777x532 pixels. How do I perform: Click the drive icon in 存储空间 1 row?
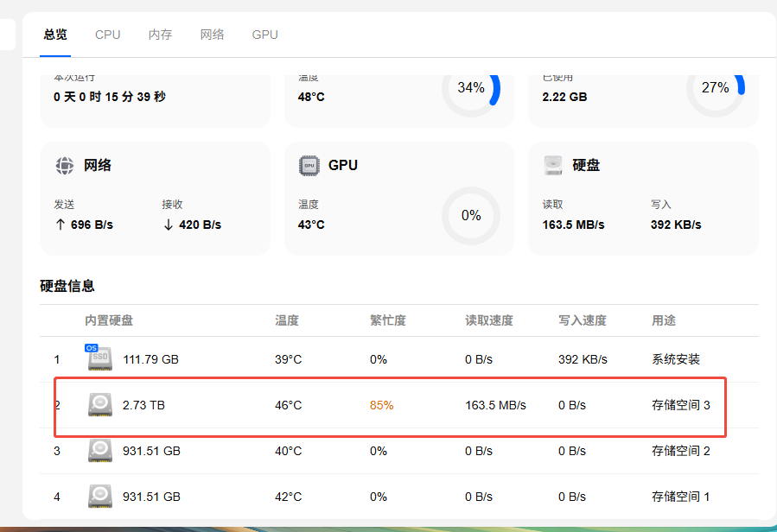click(x=100, y=497)
